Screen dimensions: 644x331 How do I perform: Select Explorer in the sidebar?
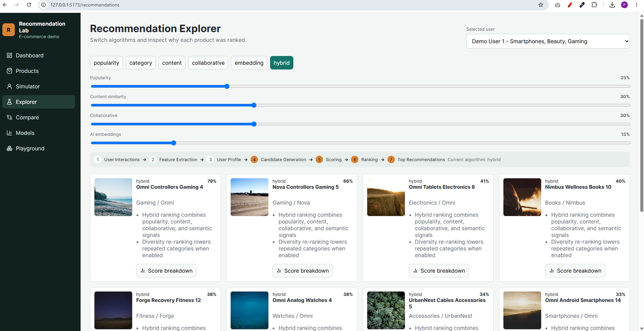[39, 102]
